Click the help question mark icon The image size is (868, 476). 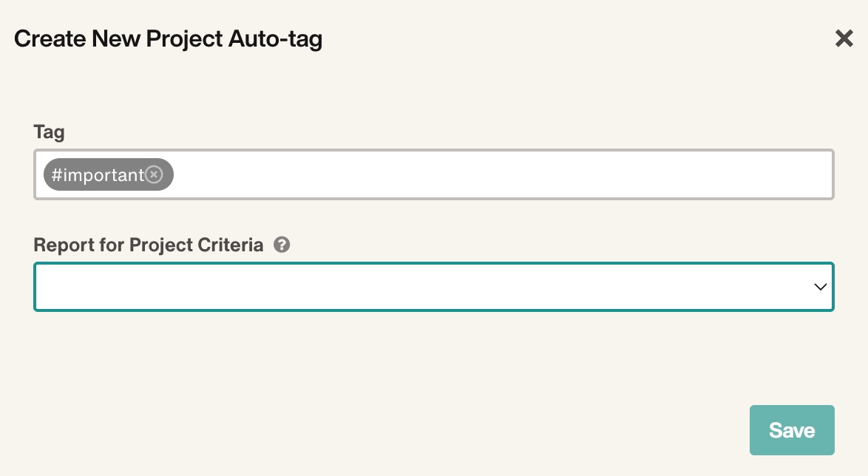[282, 245]
